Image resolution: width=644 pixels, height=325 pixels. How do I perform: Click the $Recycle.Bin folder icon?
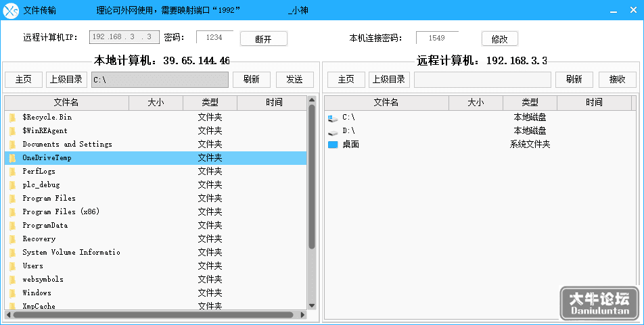coord(12,118)
